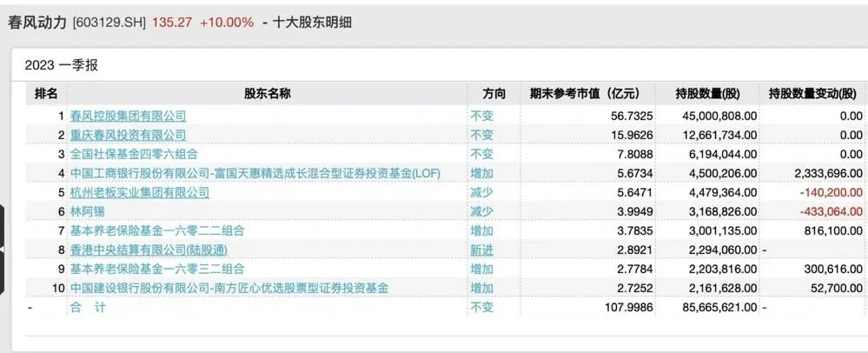Click 基本养老保险基金一六零三二组合 entry

156,269
